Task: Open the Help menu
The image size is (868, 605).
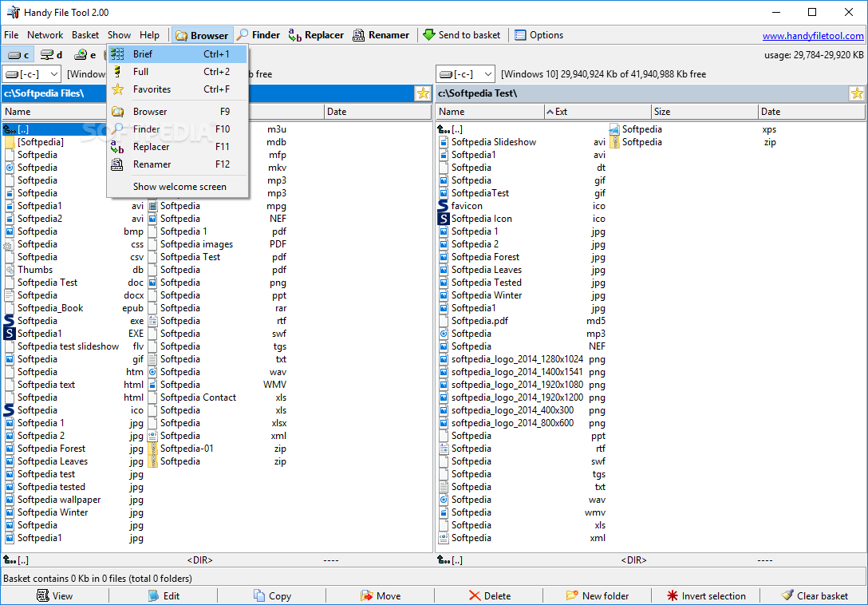Action: click(x=149, y=35)
